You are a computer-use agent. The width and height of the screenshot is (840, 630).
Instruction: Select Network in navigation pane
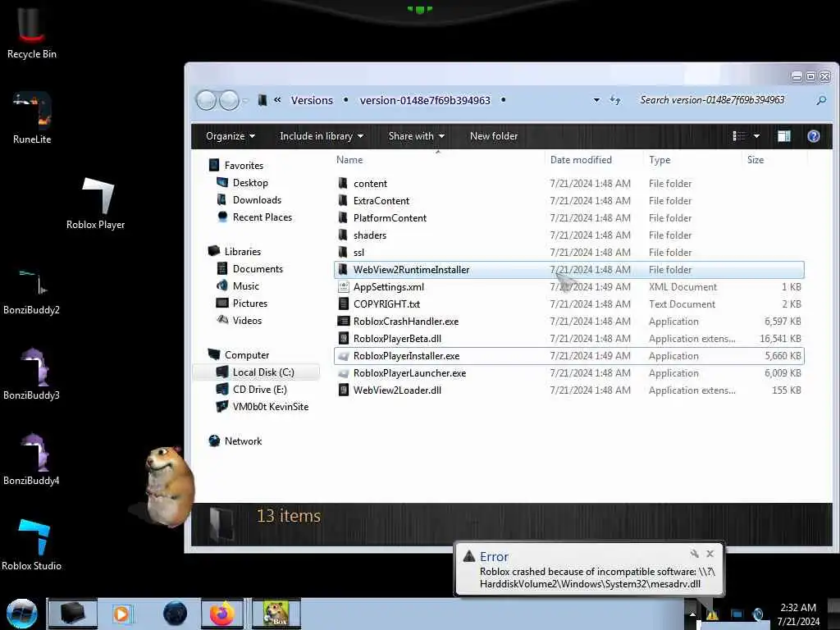[x=235, y=441]
